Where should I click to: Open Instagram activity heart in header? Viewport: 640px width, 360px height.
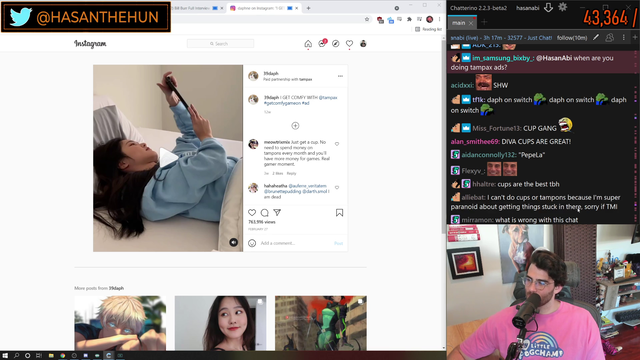point(349,44)
